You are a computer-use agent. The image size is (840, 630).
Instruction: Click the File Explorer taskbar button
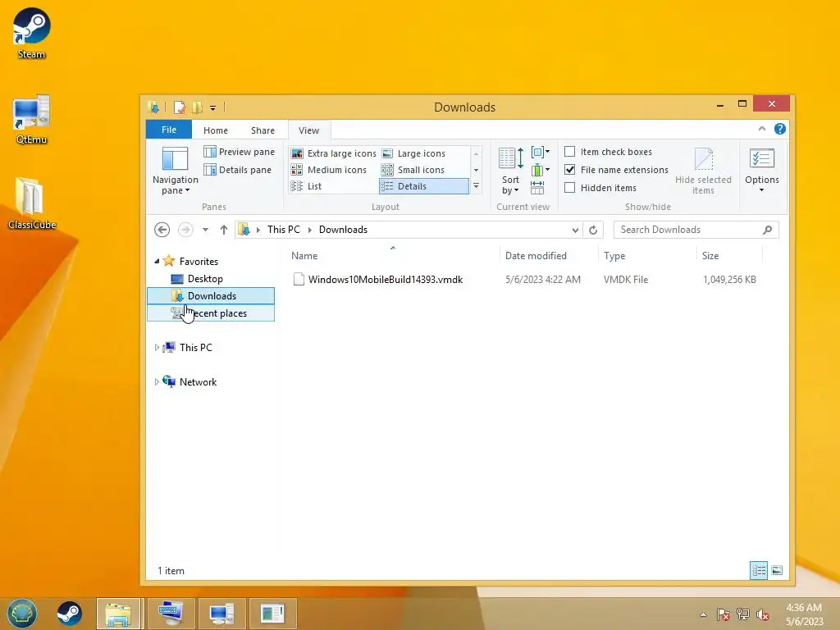click(118, 614)
